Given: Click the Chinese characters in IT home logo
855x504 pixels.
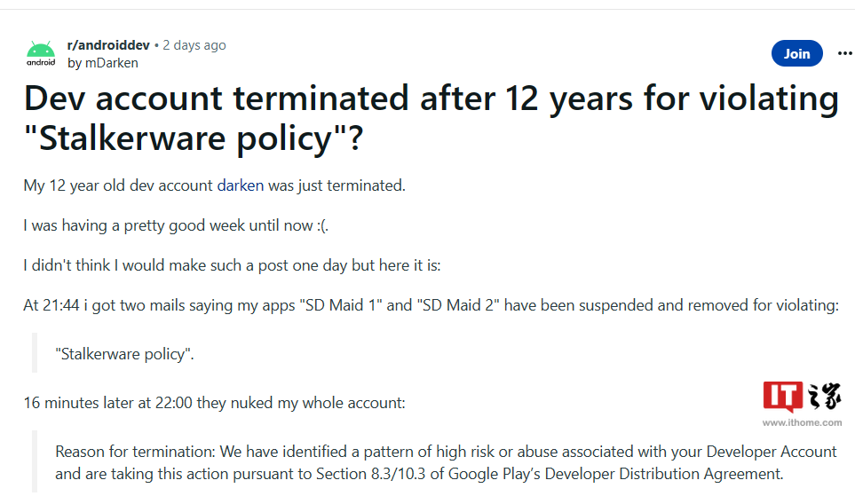Looking at the screenshot, I should coord(825,396).
